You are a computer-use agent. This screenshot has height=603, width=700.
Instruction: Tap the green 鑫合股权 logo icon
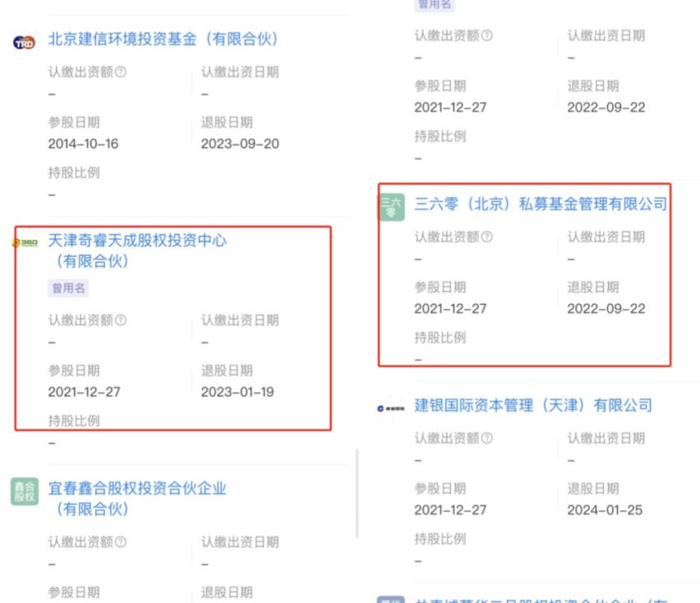(x=24, y=491)
